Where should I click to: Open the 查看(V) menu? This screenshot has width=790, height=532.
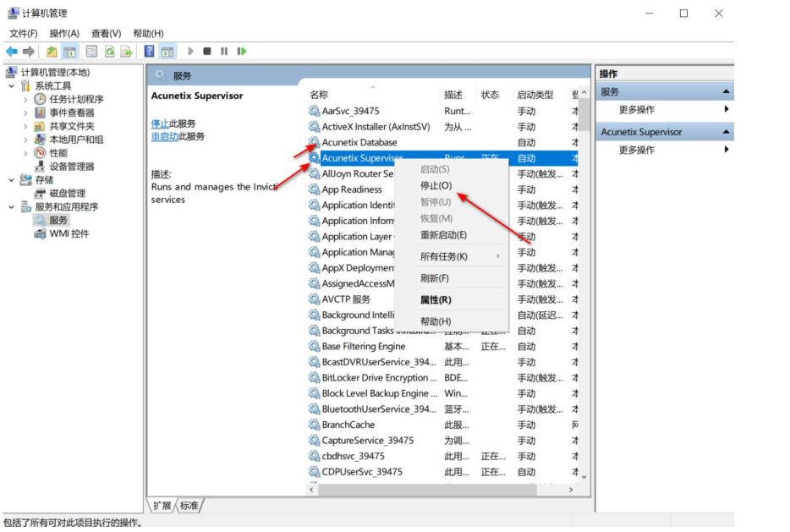tap(106, 34)
